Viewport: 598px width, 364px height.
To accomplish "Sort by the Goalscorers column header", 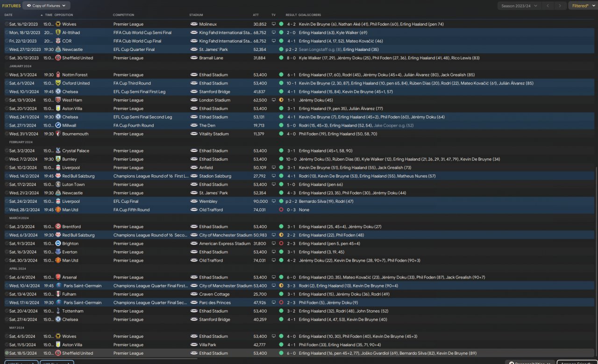I will pyautogui.click(x=310, y=15).
